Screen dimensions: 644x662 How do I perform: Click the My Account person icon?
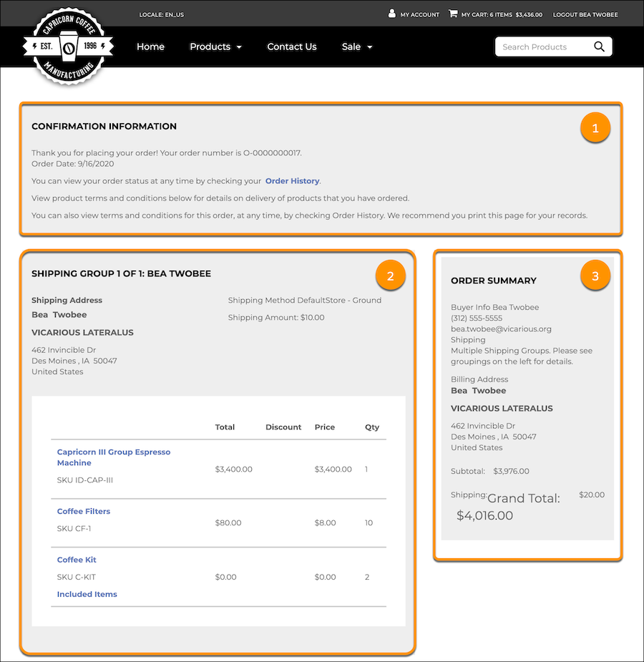[x=392, y=13]
